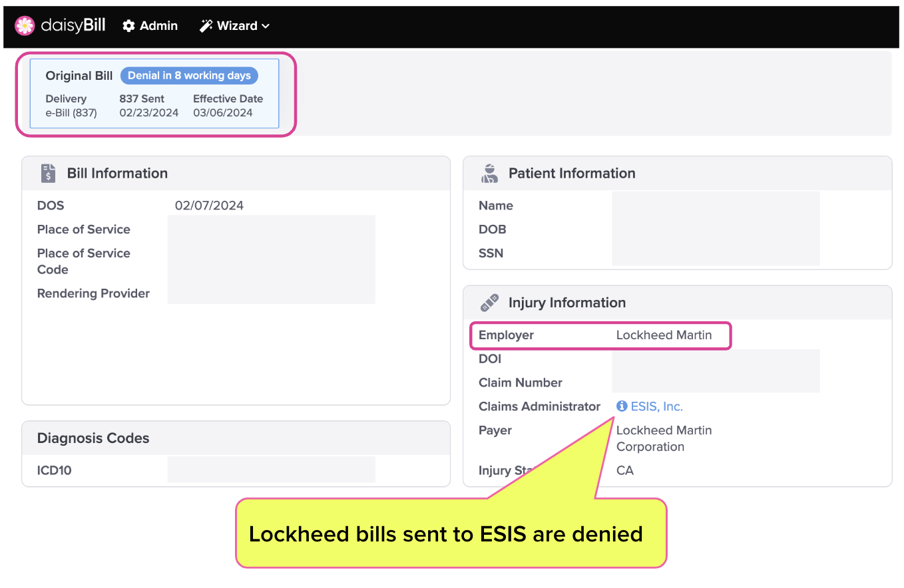This screenshot has width=904, height=588.
Task: Click the Bill Information document icon
Action: coord(48,173)
